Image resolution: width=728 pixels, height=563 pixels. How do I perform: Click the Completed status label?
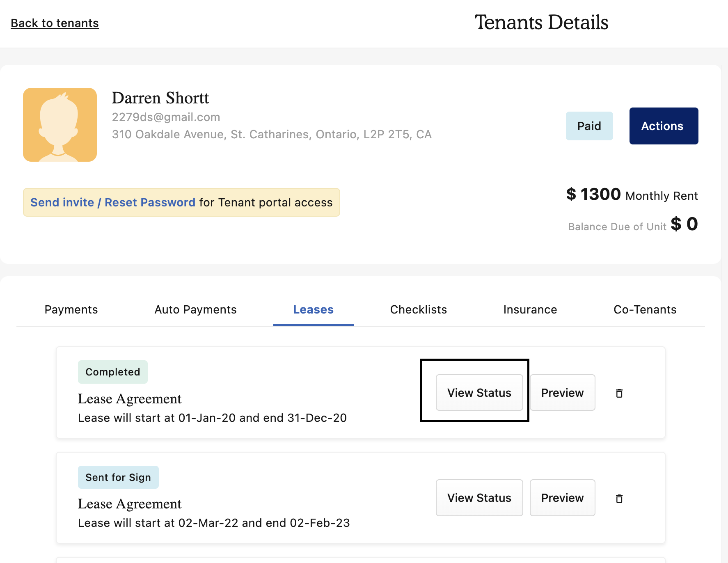112,372
